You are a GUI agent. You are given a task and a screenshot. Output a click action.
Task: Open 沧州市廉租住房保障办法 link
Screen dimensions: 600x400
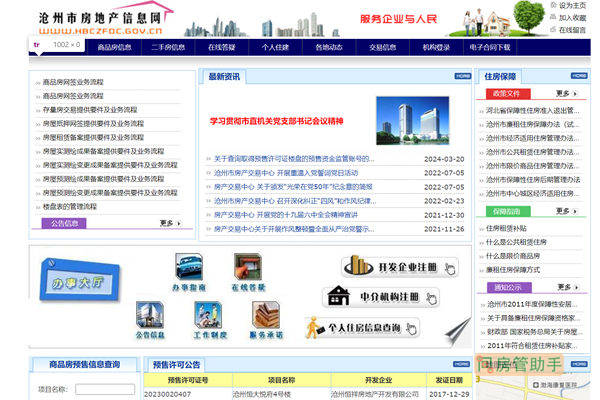(533, 124)
